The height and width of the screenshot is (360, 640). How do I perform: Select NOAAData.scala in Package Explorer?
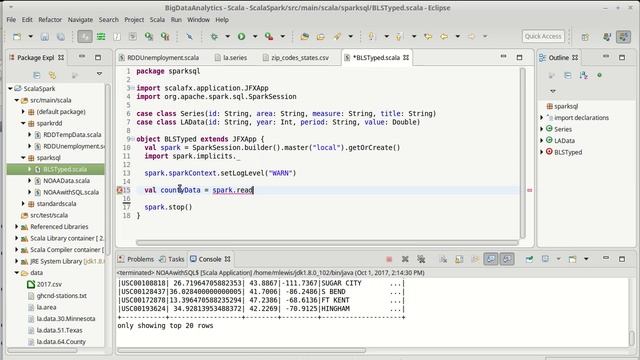pos(67,180)
